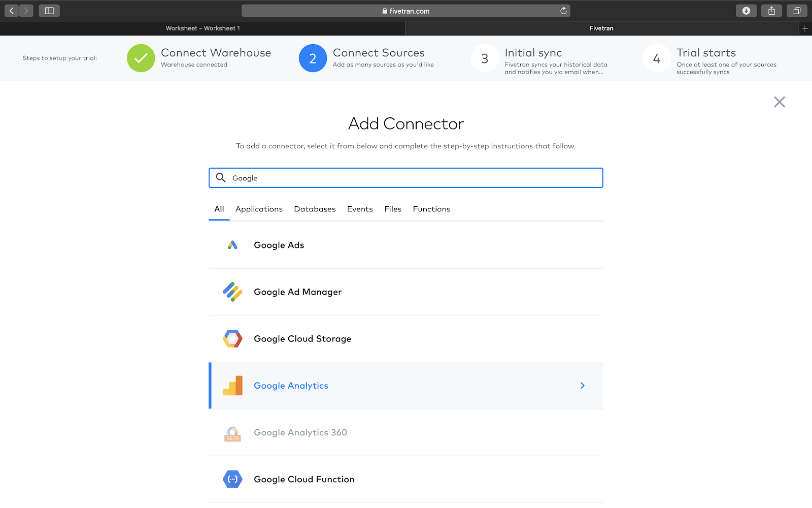Click the Connect Warehouse step title

pyautogui.click(x=216, y=53)
